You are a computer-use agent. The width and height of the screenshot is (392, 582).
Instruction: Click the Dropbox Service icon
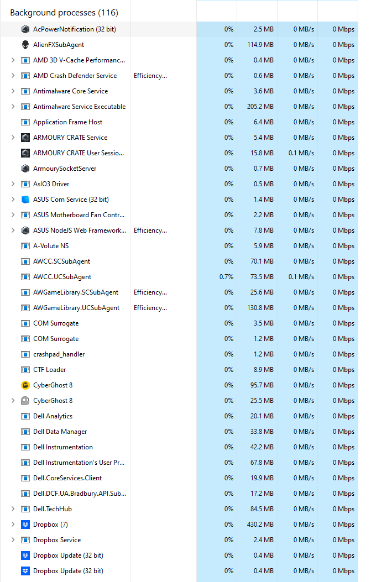25,540
